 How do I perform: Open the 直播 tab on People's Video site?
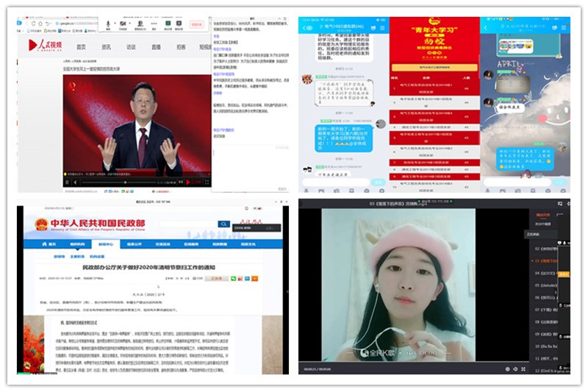tap(156, 46)
